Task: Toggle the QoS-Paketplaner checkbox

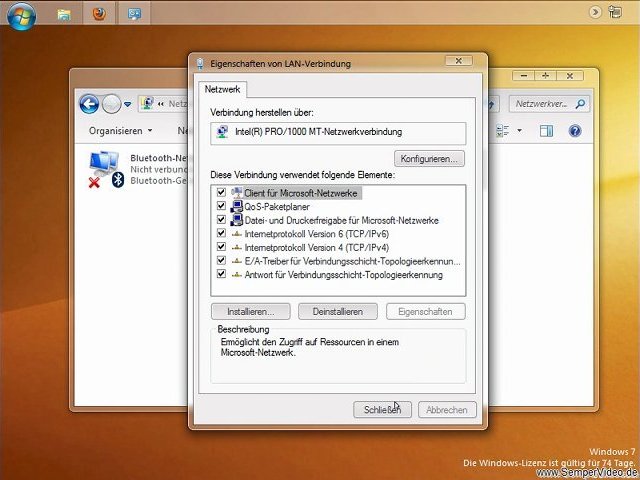Action: (220, 206)
